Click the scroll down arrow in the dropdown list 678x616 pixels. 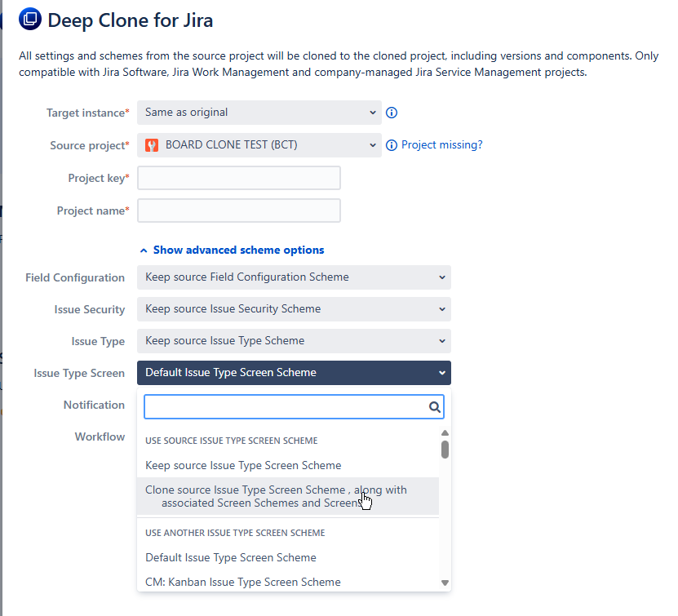(445, 583)
